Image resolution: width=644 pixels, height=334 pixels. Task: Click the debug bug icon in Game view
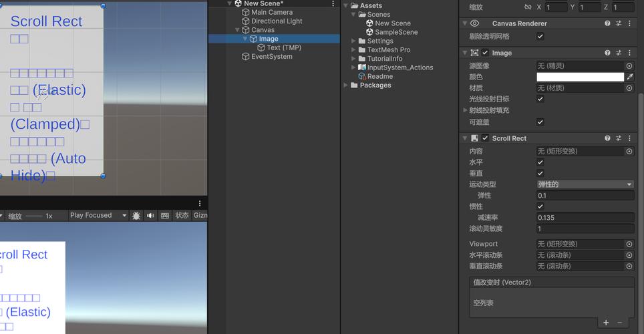(x=136, y=216)
